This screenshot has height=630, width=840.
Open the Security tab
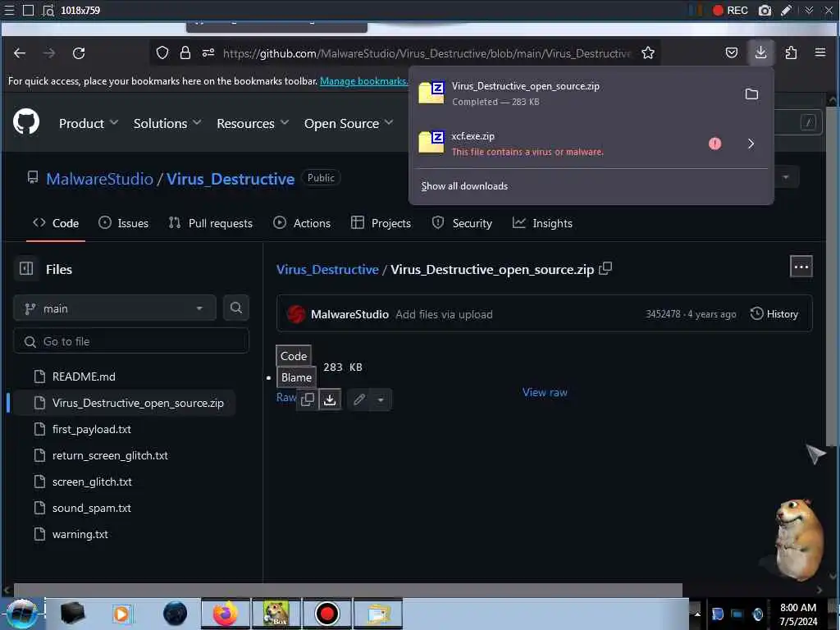coord(462,223)
